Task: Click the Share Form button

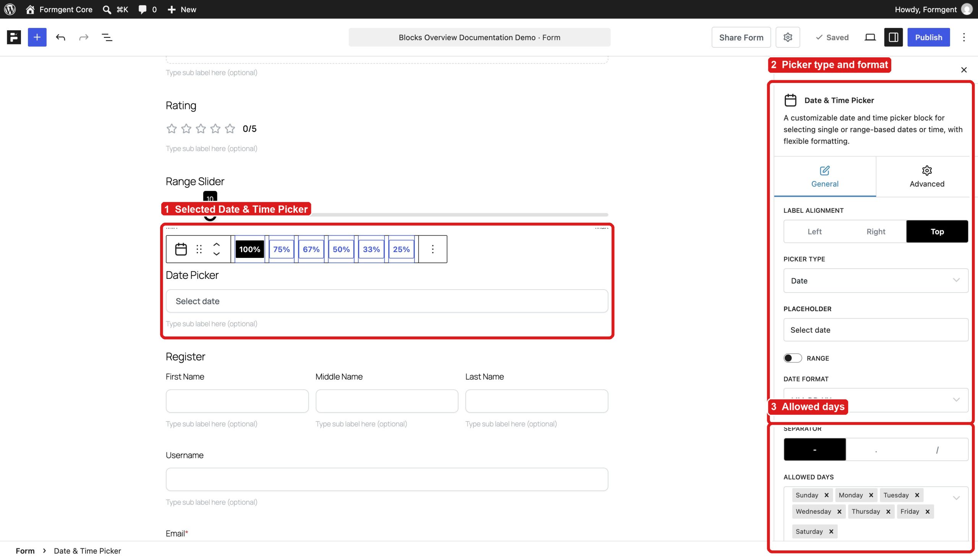Action: pos(741,37)
